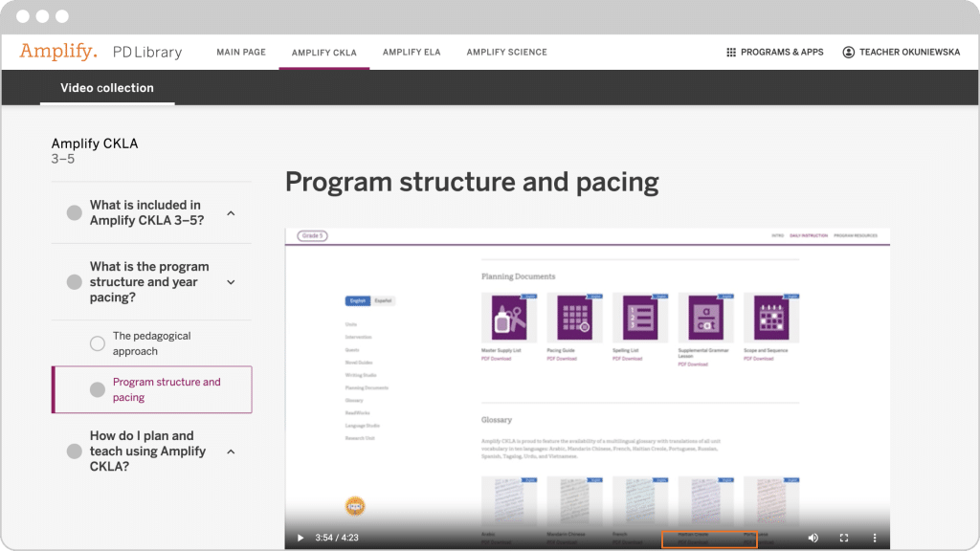Open the Programs & Apps grid menu
The height and width of the screenshot is (551, 980).
(x=774, y=52)
